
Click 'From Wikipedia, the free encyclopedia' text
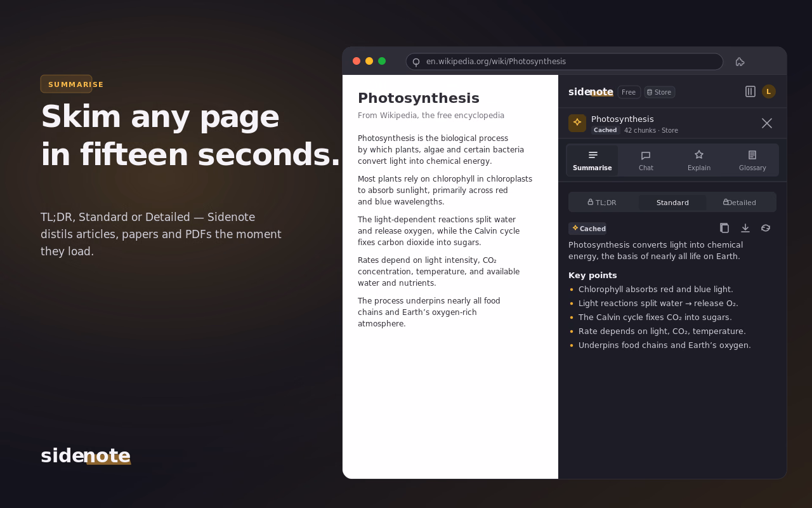coord(431,116)
